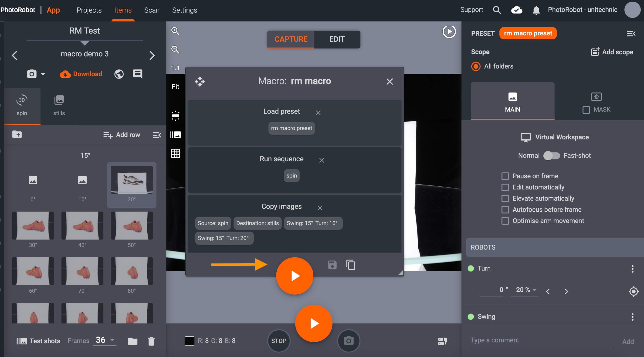Open the Scan menu item
This screenshot has height=357, width=644.
(x=152, y=10)
